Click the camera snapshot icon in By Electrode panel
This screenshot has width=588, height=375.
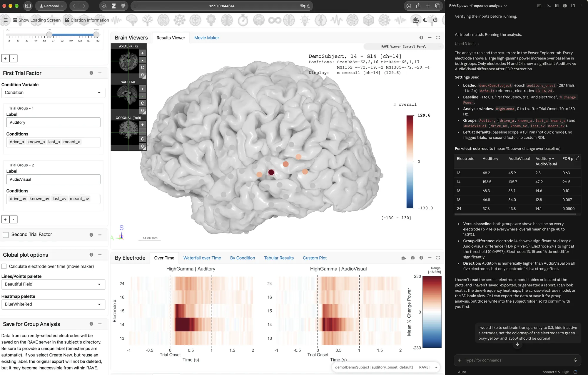click(412, 258)
